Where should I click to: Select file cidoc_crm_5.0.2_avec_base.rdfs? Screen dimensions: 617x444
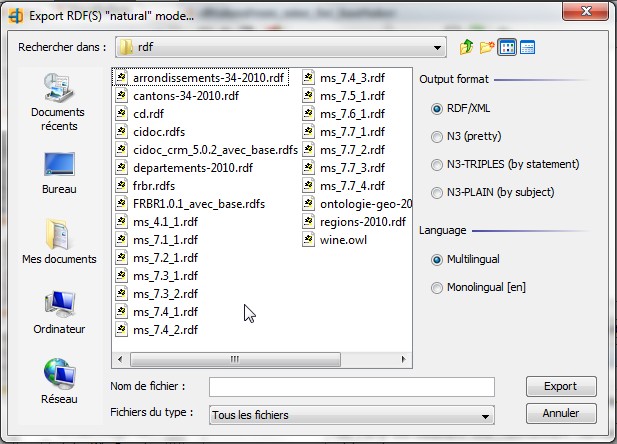pyautogui.click(x=207, y=150)
